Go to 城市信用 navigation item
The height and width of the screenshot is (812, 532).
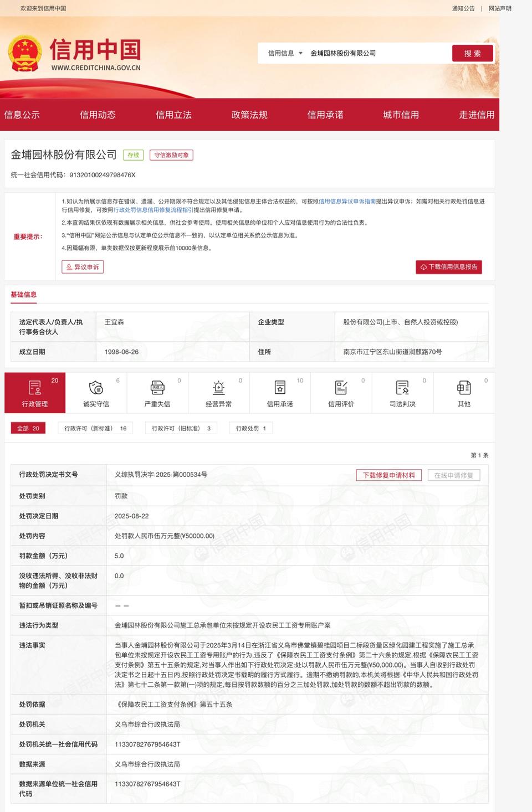click(x=401, y=115)
